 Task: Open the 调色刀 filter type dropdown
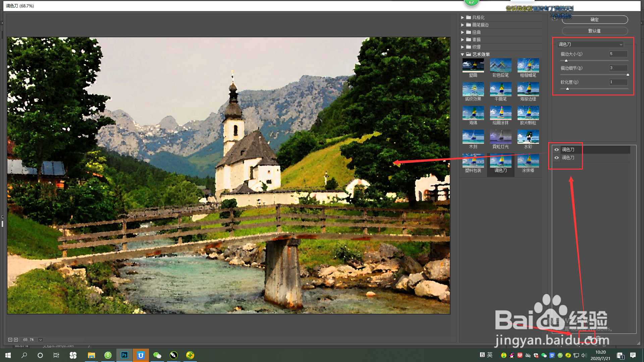point(590,44)
